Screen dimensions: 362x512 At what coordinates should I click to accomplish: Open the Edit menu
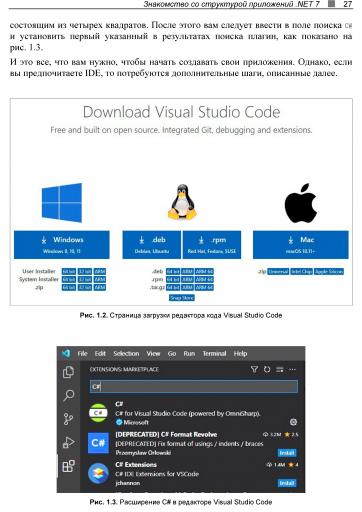coord(100,353)
